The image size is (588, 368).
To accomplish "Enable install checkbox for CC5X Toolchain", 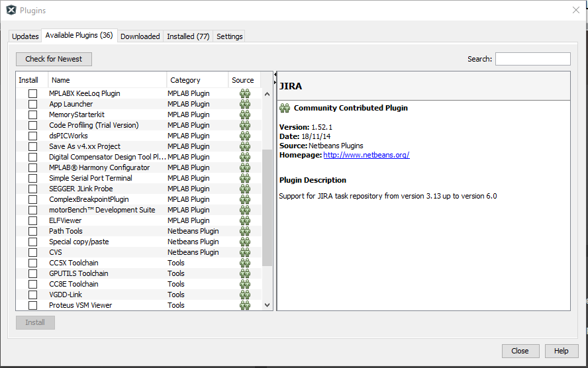I will coord(32,263).
